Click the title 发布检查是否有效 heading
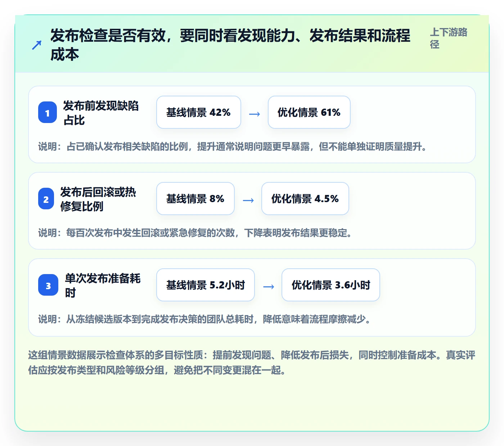 [x=230, y=45]
